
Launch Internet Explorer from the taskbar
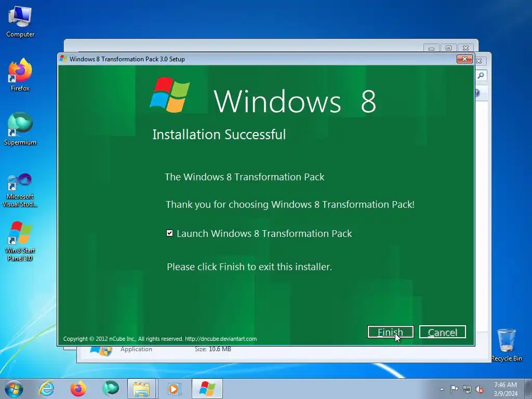[x=46, y=389]
